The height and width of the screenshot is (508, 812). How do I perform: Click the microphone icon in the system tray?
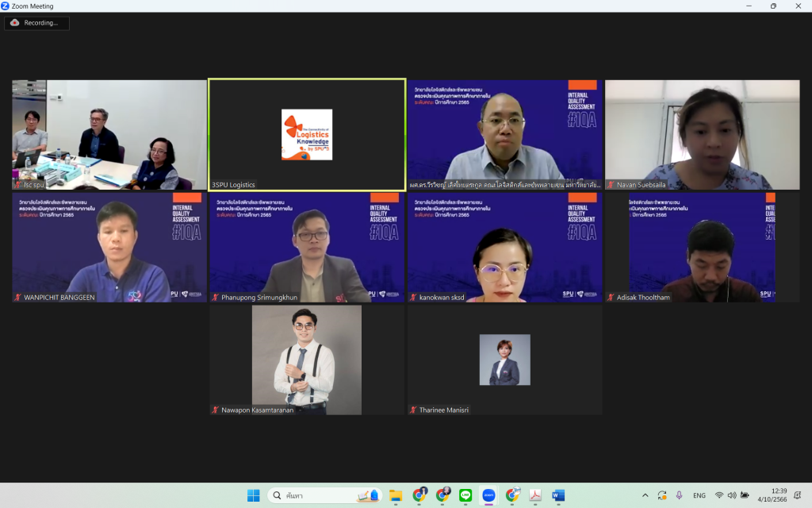pos(679,495)
